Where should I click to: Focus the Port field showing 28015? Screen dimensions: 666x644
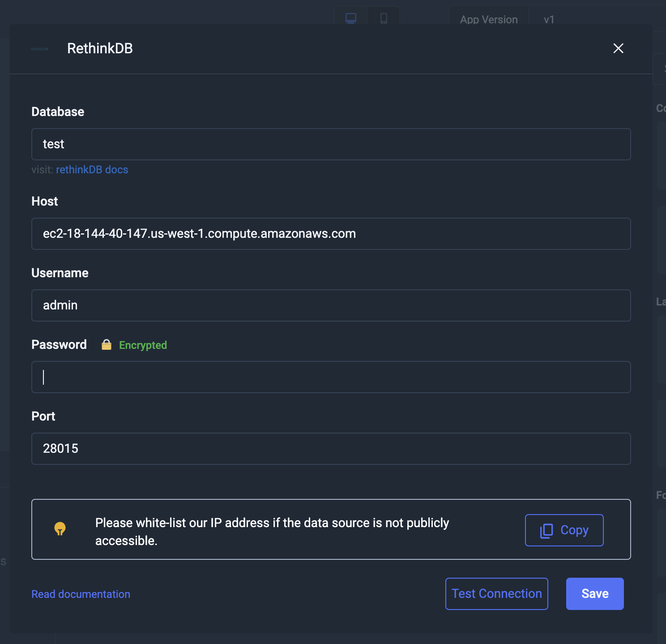point(331,449)
